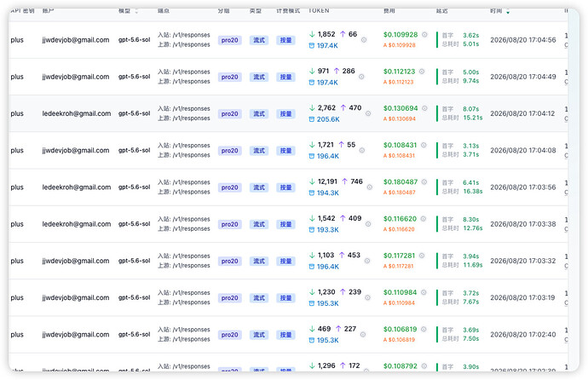Click the cached tokens value 205.6K

click(x=328, y=119)
